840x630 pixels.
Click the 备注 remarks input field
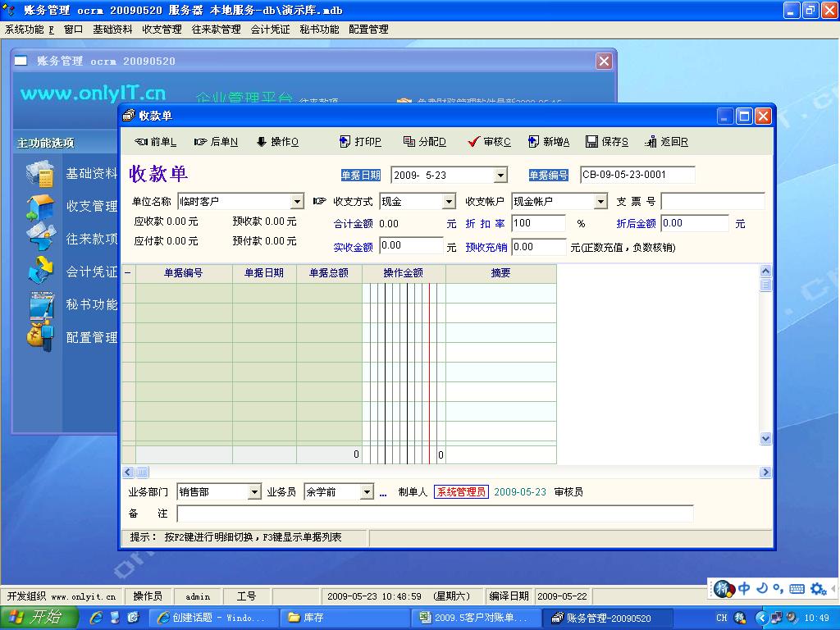click(x=435, y=514)
